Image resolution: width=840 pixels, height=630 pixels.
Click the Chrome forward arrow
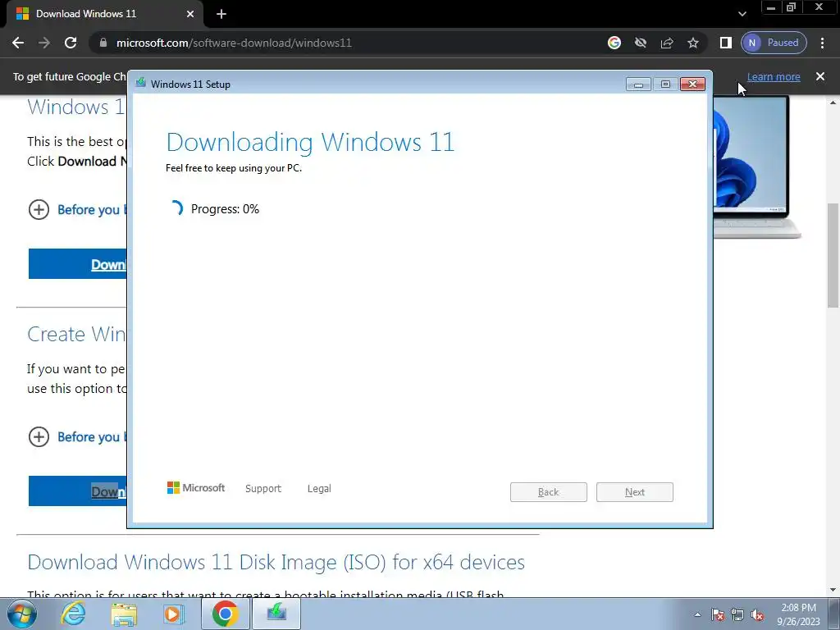point(44,43)
